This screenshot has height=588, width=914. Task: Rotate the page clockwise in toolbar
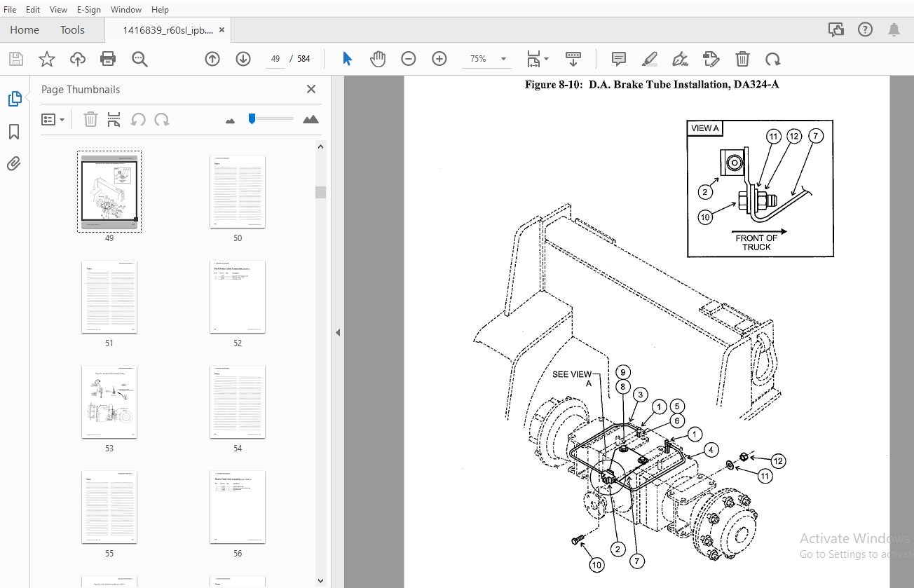(x=772, y=59)
